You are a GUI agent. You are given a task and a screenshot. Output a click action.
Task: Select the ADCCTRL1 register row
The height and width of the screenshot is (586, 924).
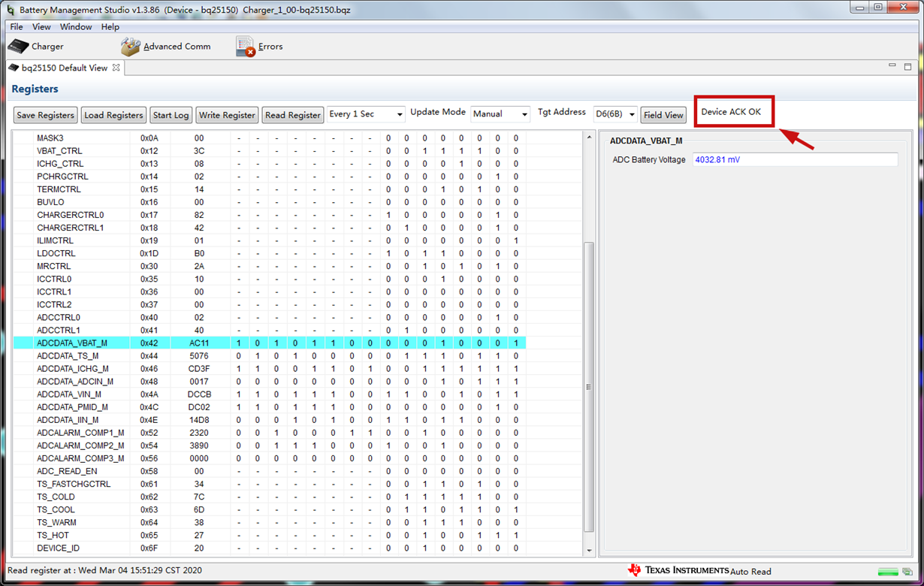pyautogui.click(x=269, y=330)
